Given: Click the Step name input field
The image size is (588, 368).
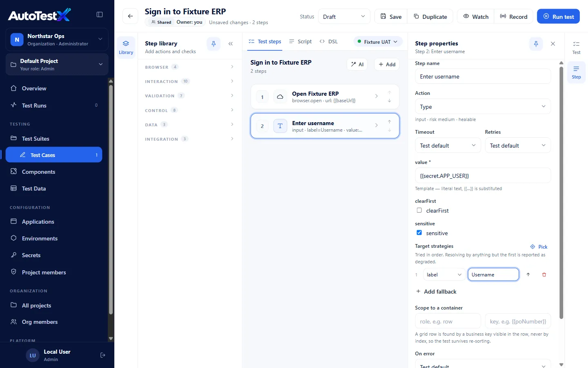Looking at the screenshot, I should tap(483, 76).
